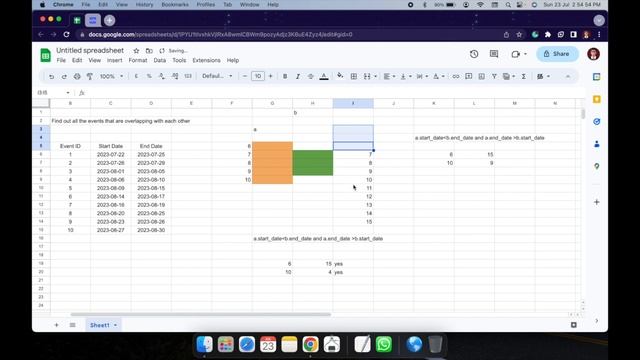Expand merge cells options arrow

(376, 76)
